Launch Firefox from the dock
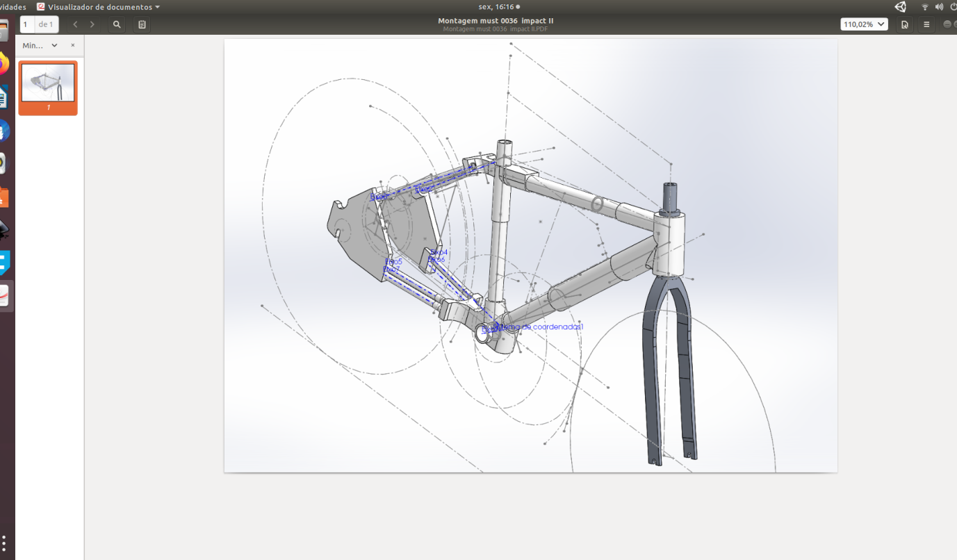 click(x=3, y=65)
